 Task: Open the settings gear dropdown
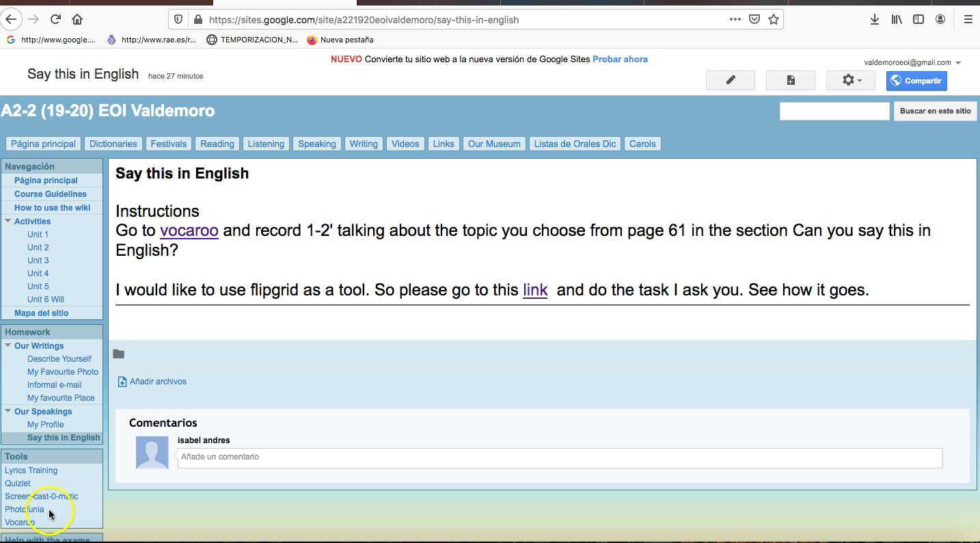point(850,80)
